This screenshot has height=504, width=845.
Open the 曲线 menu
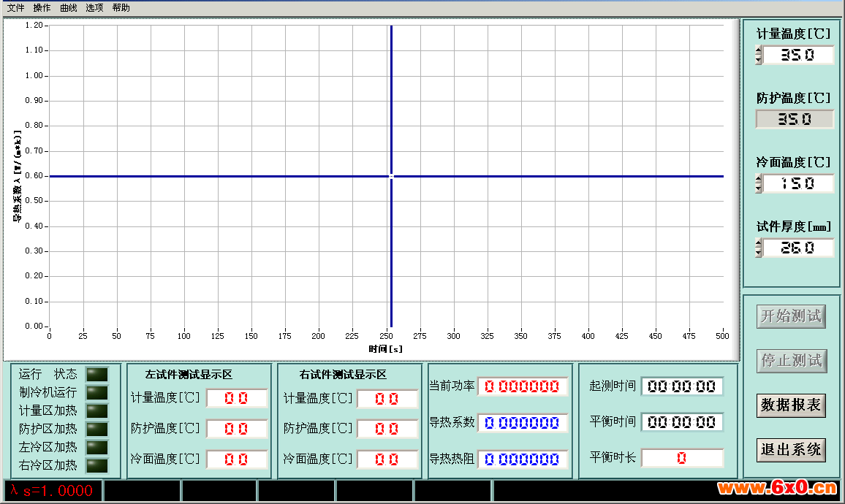tap(68, 7)
